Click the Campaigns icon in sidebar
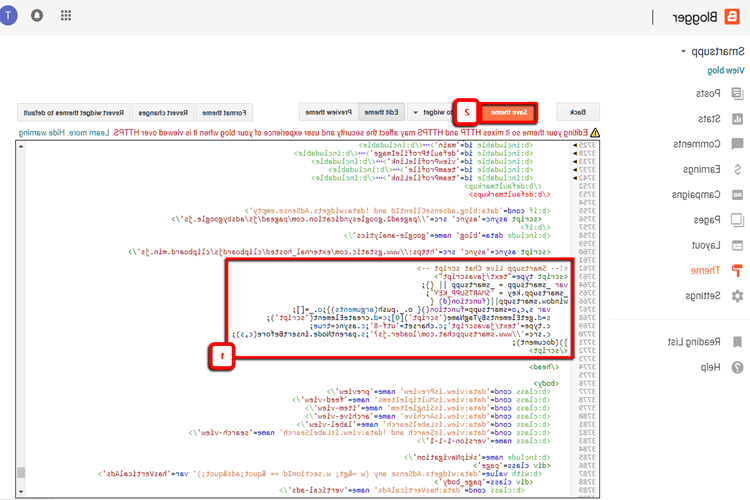The image size is (750, 500). 737,195
